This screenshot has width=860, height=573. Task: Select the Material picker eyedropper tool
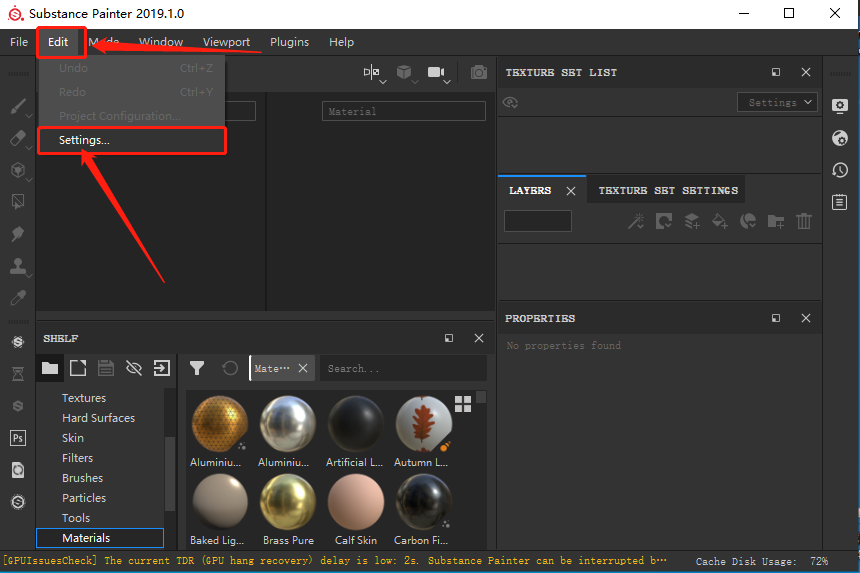[x=18, y=298]
